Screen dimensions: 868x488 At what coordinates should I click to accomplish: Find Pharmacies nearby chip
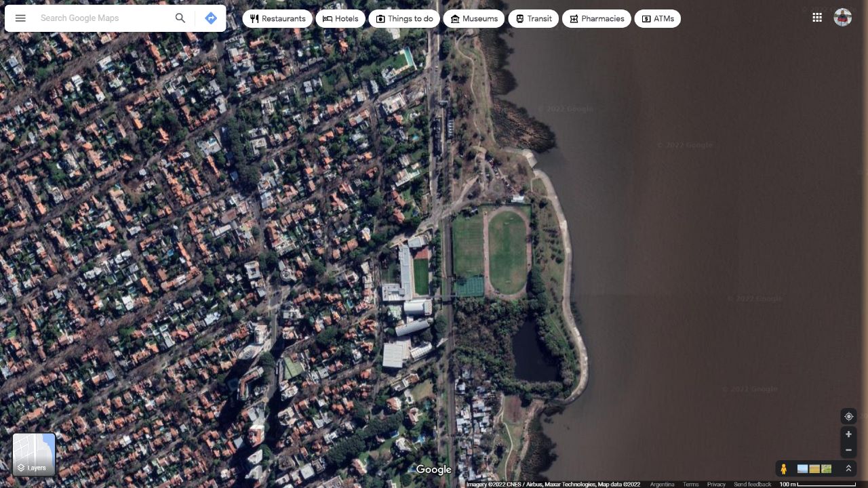pos(597,19)
